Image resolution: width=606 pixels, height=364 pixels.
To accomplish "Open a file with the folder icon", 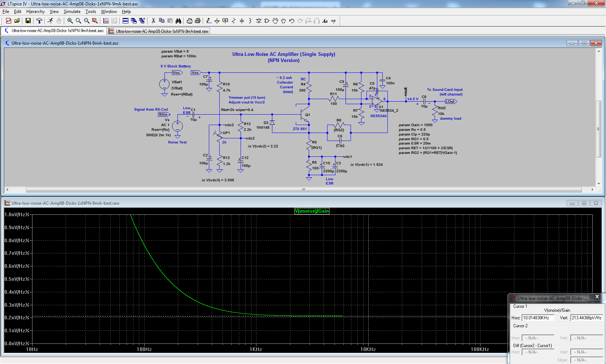I will point(17,21).
